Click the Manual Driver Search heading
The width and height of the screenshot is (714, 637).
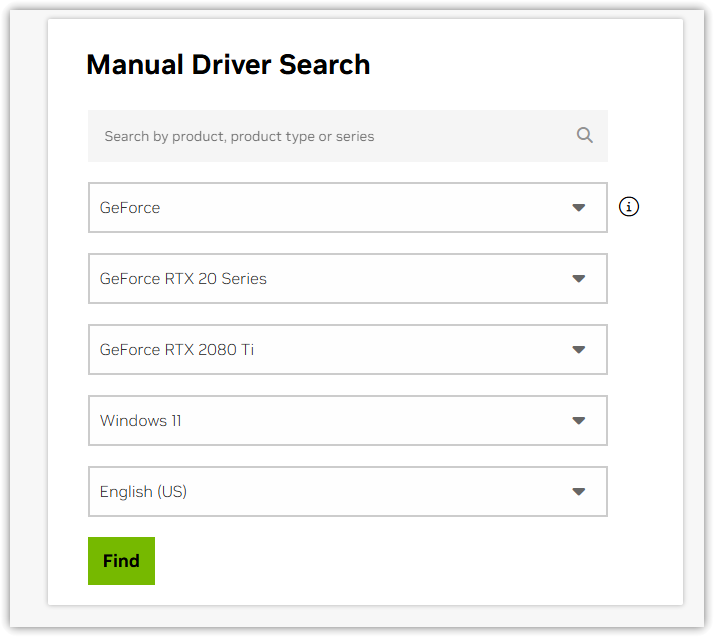(228, 65)
